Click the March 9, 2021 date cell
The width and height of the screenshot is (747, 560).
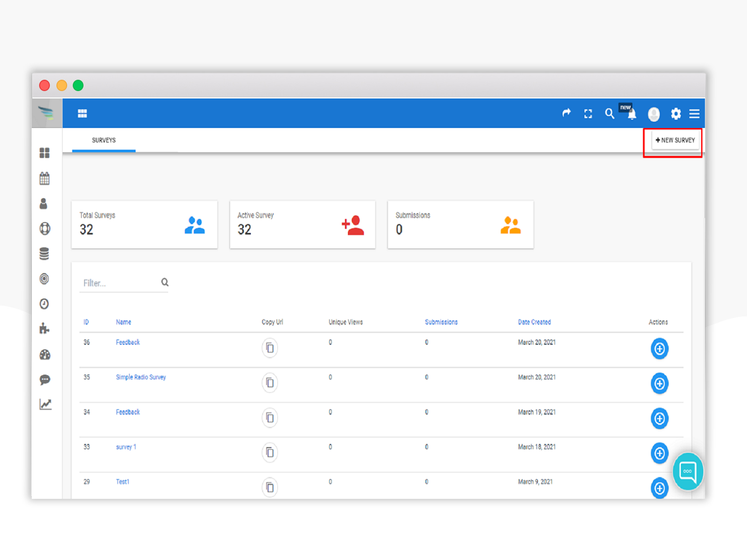pos(535,482)
